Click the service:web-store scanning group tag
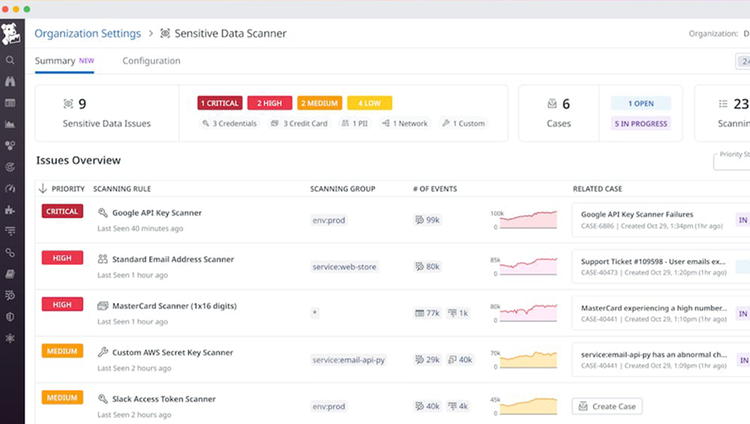The height and width of the screenshot is (424, 750). point(344,267)
